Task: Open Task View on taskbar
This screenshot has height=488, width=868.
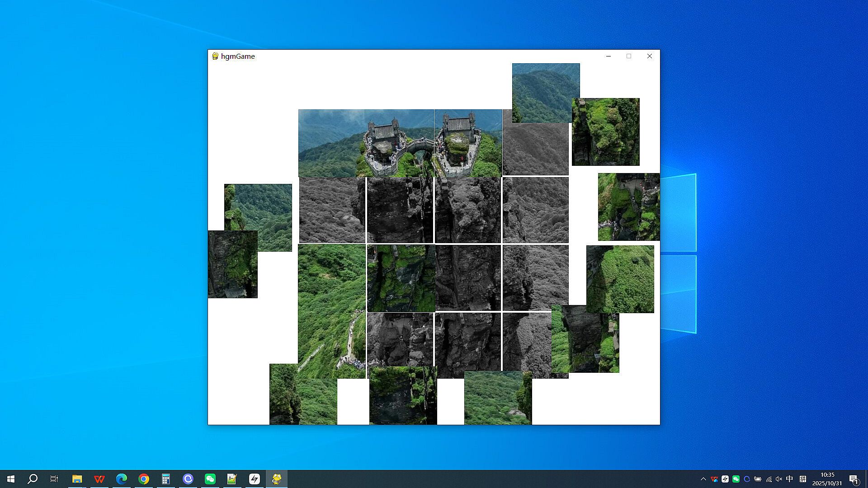Action: 54,479
